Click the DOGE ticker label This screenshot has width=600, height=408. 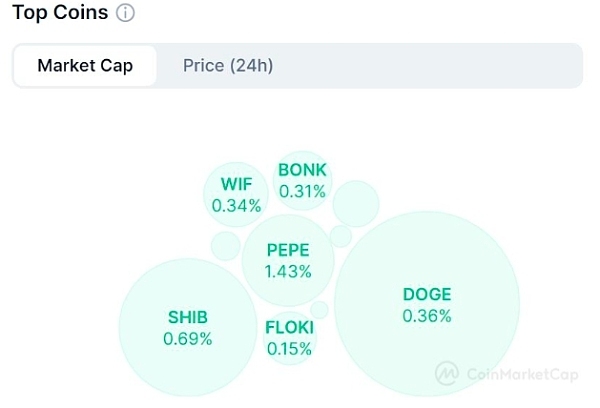pos(427,294)
